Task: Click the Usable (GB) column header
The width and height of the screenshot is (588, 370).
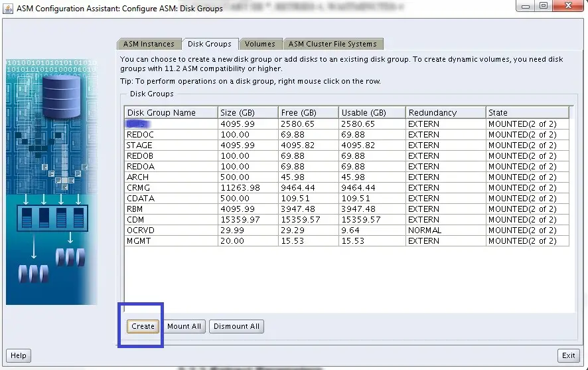Action: 372,112
